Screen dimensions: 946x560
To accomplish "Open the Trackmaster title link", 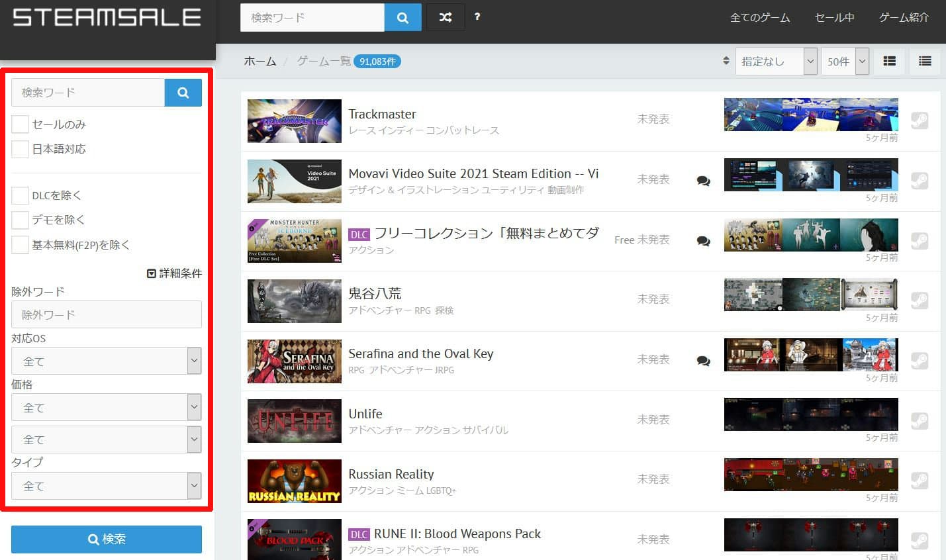I will [x=382, y=114].
